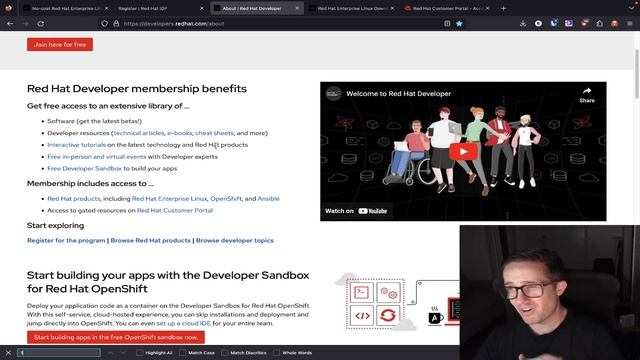Click the page vertical scrollbar thumb

point(637,73)
